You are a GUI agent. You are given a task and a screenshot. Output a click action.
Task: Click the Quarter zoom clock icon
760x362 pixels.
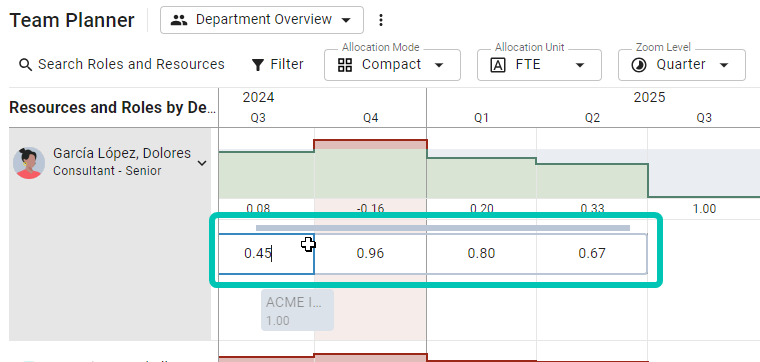[x=639, y=65]
